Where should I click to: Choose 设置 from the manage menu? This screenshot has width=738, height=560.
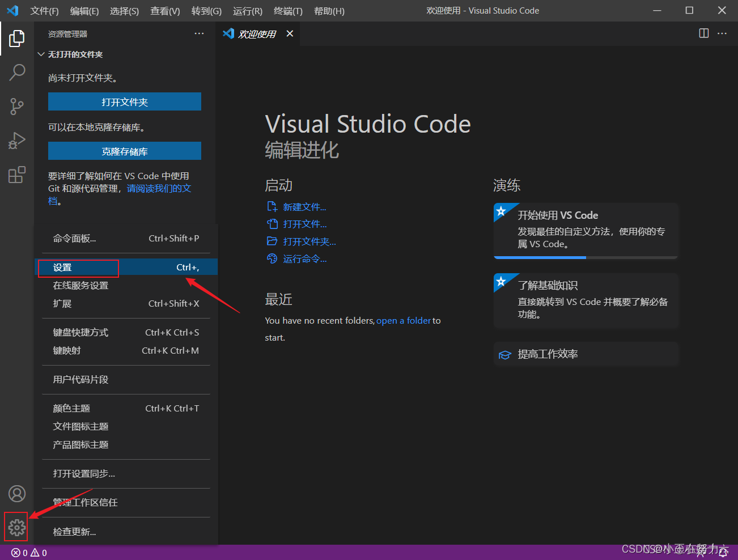[x=126, y=268]
